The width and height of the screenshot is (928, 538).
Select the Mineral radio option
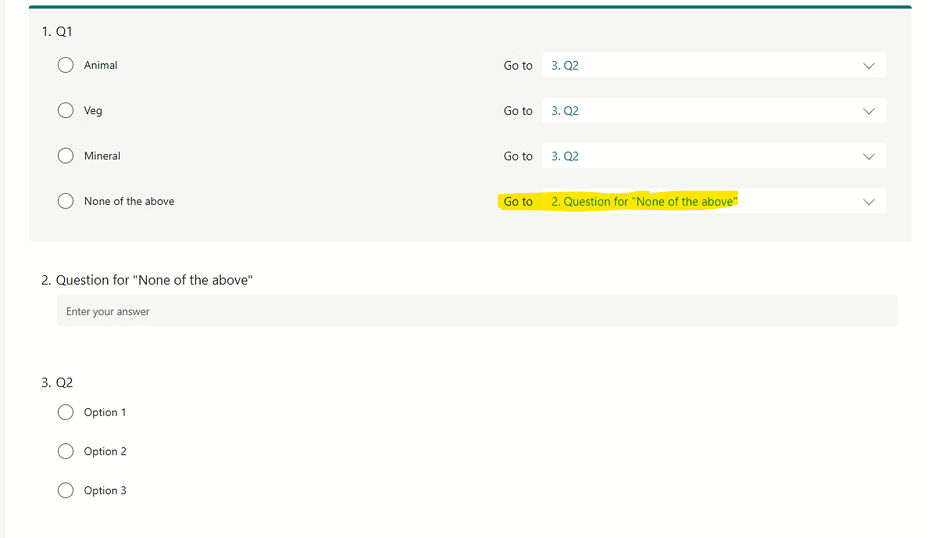click(x=66, y=156)
